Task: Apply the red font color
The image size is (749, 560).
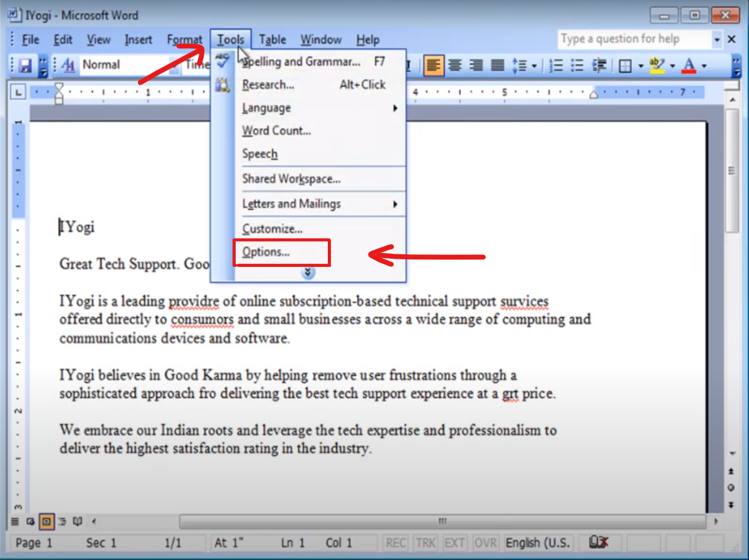Action: (689, 65)
